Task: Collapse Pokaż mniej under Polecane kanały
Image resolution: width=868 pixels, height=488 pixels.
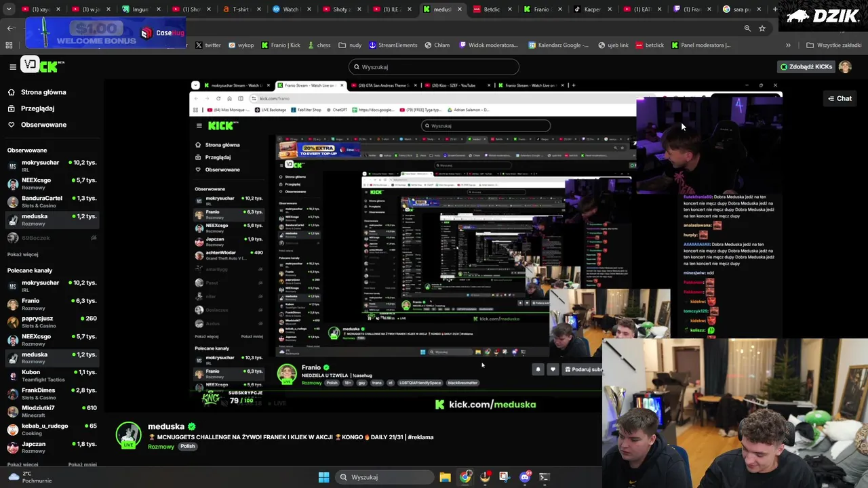Action: (83, 465)
